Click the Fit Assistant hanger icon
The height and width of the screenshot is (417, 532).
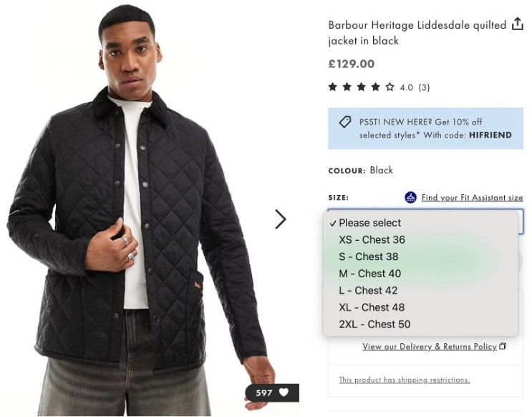click(x=411, y=197)
